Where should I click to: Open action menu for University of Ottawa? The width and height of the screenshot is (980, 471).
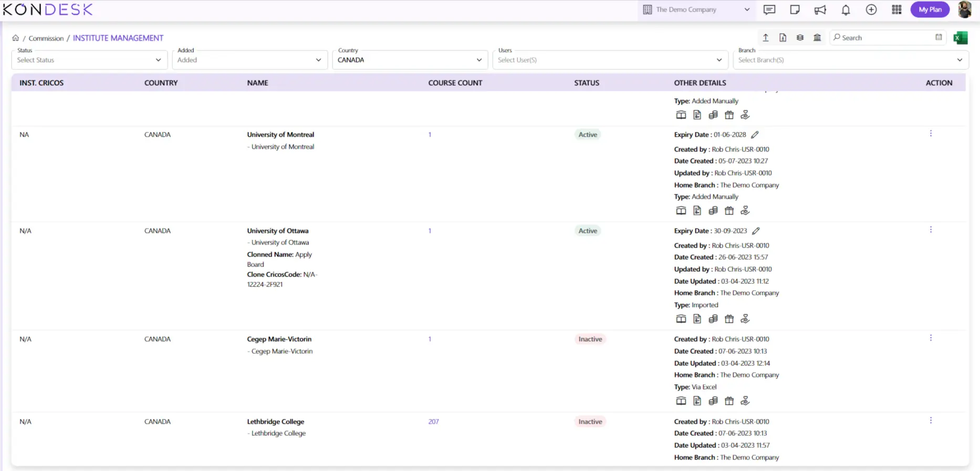point(931,230)
